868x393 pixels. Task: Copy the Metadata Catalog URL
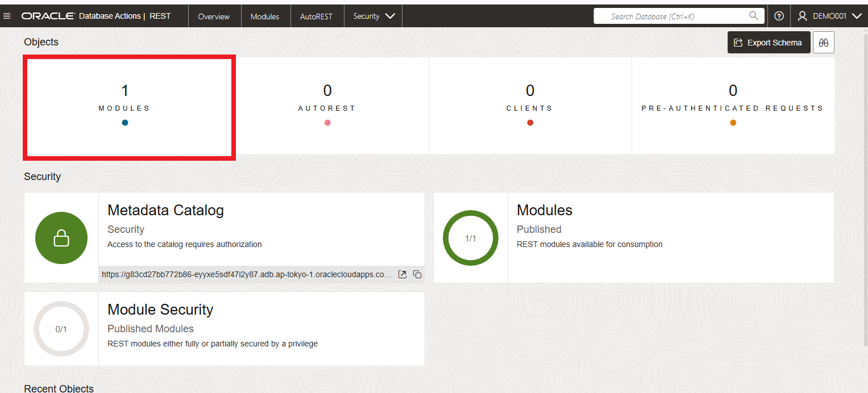tap(417, 274)
